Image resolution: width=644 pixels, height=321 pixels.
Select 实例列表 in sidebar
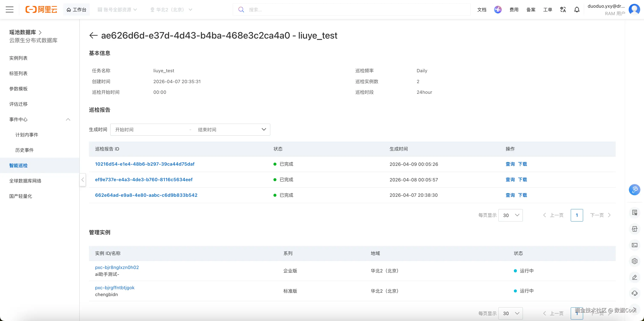click(x=18, y=58)
